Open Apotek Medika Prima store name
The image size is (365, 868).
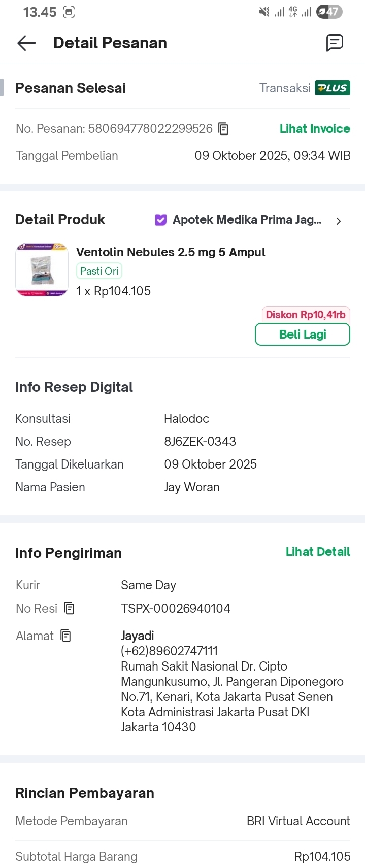coord(247,220)
